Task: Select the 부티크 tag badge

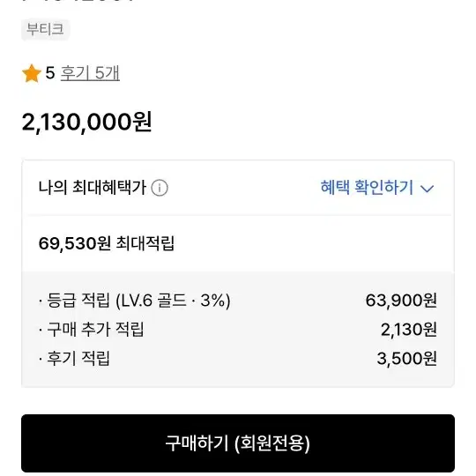Action: 46,29
